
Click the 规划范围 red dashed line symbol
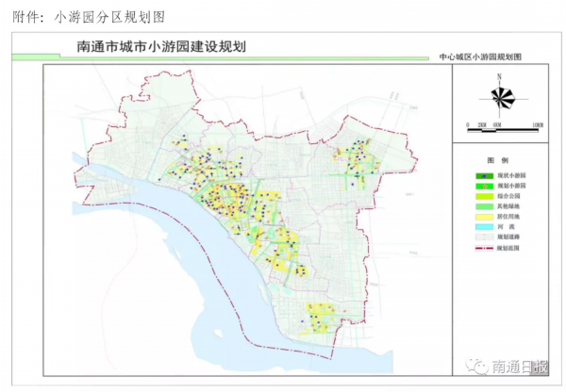coord(482,248)
